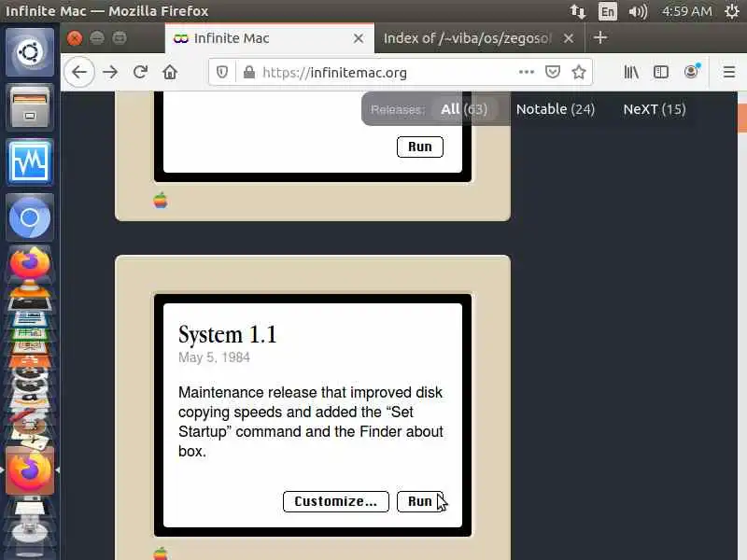Screen dimensions: 747x560
Task: Open the Firefox hamburger menu
Action: (x=729, y=73)
